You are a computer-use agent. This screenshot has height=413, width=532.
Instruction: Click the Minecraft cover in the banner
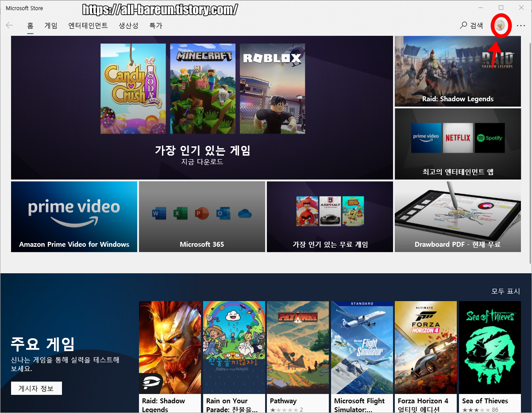coord(203,88)
